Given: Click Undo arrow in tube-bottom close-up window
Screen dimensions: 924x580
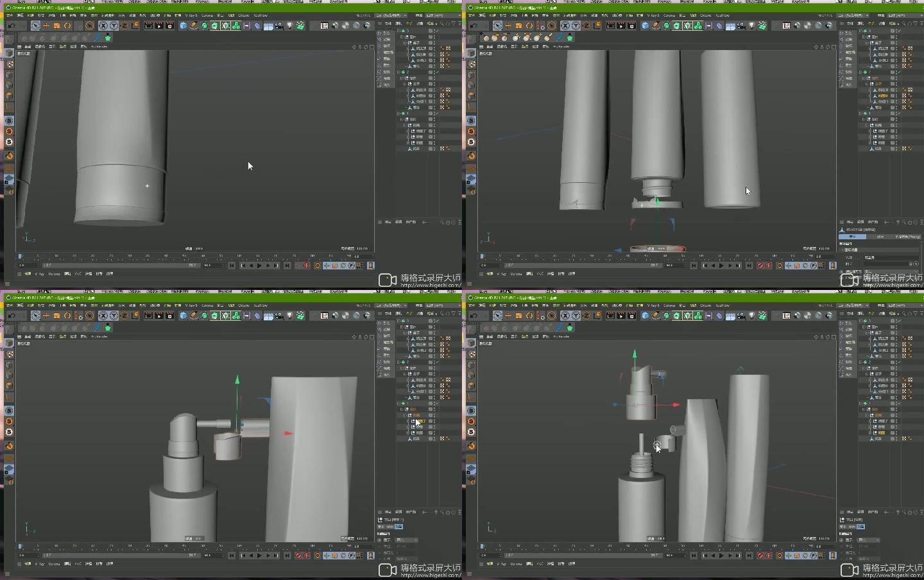Looking at the screenshot, I should pos(12,26).
